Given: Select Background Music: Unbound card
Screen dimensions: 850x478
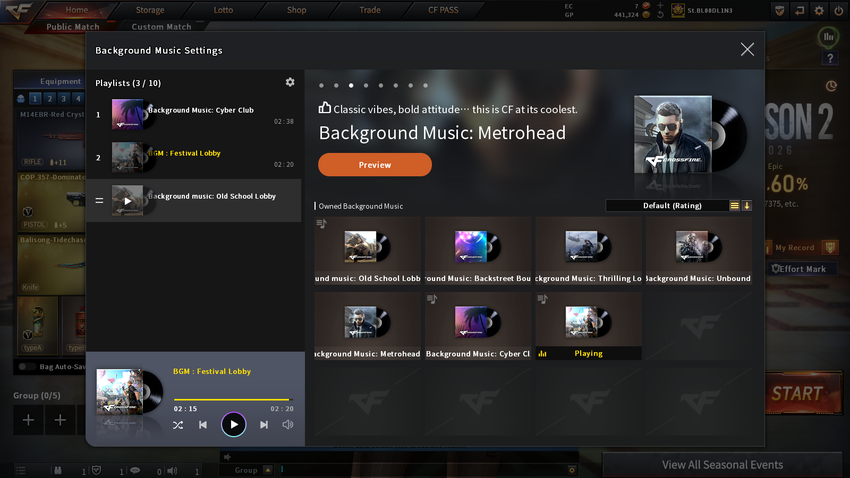Looking at the screenshot, I should 699,251.
